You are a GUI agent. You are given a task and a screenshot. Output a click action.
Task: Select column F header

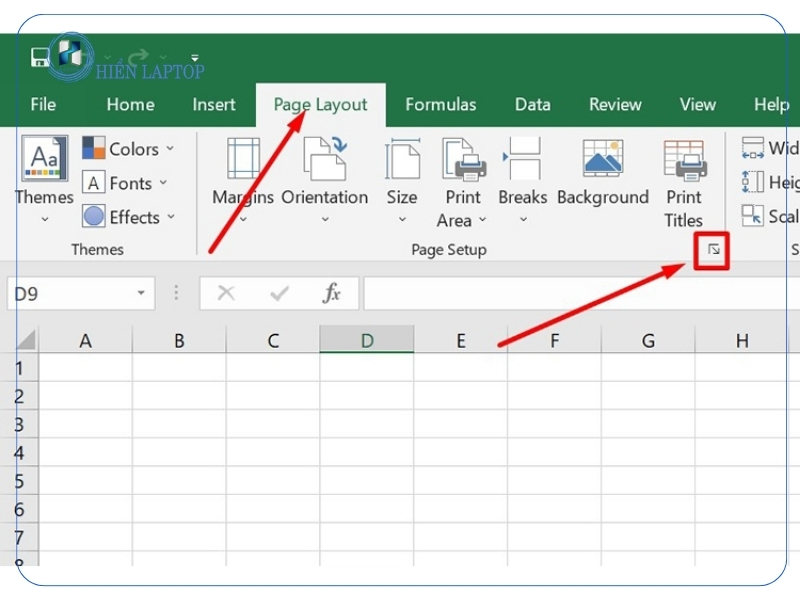(555, 340)
